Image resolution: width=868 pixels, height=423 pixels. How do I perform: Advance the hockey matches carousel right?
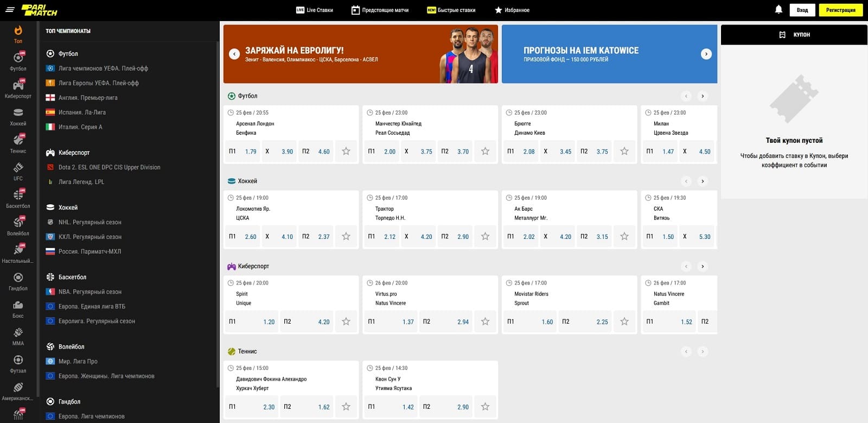pos(703,181)
